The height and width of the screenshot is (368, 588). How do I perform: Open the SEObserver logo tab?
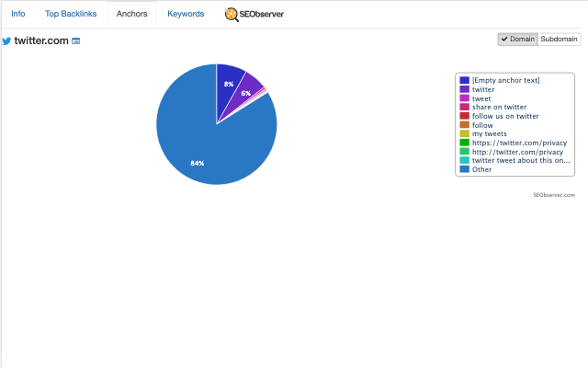click(254, 14)
